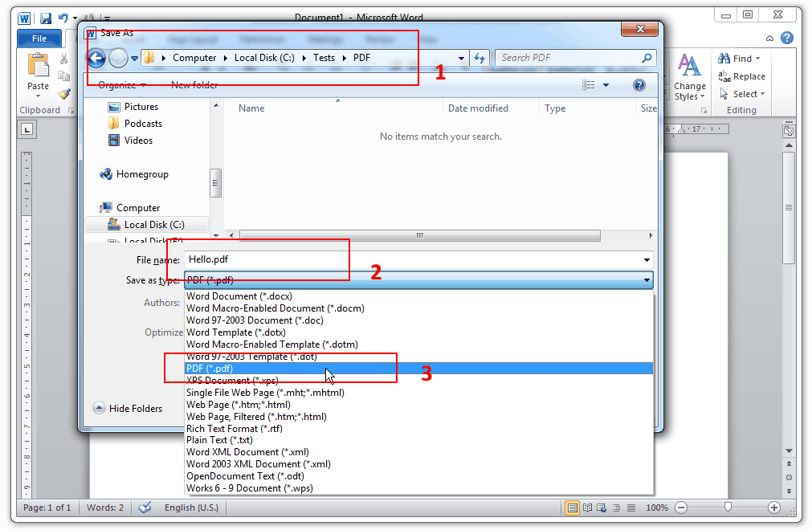
Task: Click the change view icon in the dialog toolbar
Action: tap(588, 85)
